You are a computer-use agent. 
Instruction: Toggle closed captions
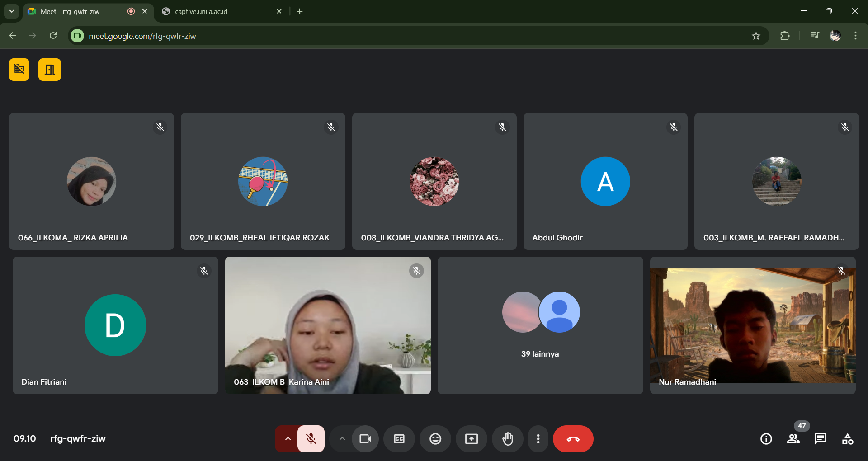click(x=399, y=439)
